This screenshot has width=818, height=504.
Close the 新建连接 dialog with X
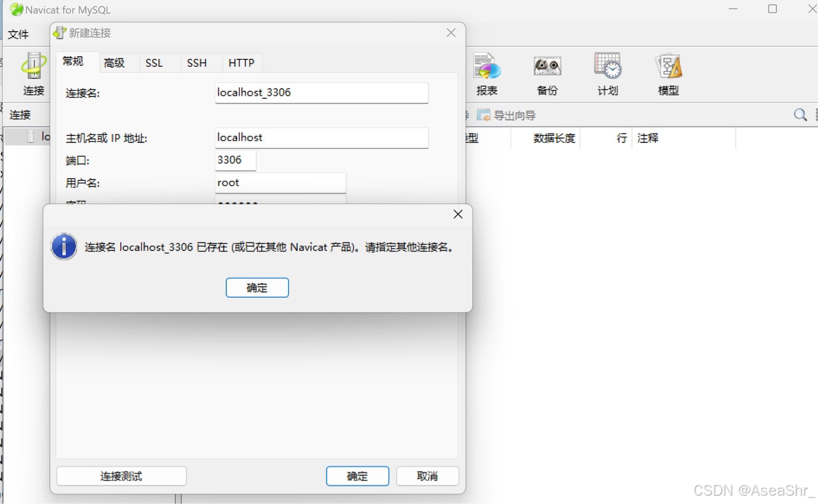click(451, 33)
